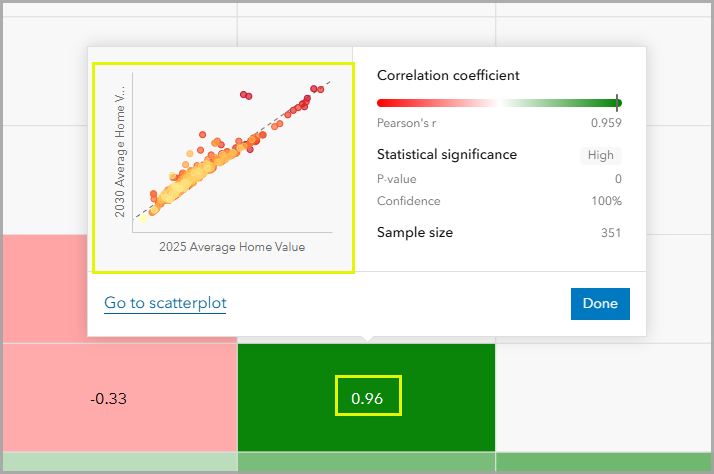Click the Sample size label
This screenshot has height=474, width=714.
[x=415, y=232]
